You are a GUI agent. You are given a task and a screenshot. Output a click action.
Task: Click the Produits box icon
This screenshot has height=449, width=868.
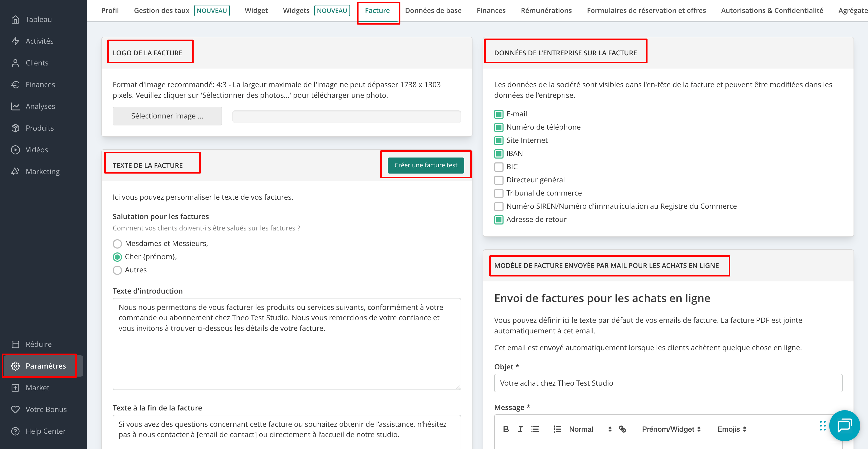tap(15, 128)
